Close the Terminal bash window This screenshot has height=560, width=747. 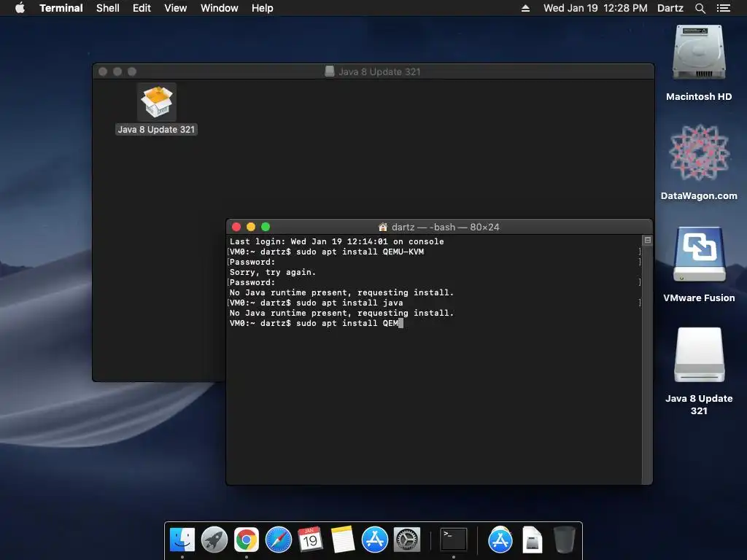click(236, 227)
